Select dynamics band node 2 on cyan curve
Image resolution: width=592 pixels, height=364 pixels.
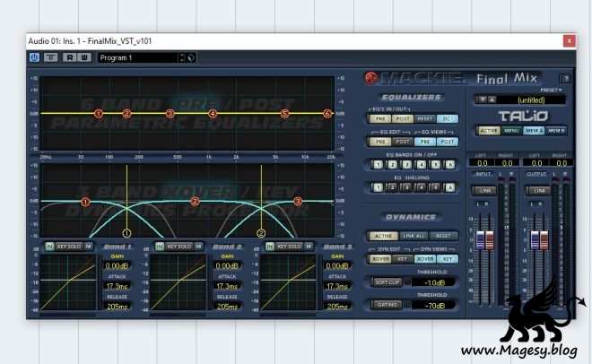click(x=195, y=202)
